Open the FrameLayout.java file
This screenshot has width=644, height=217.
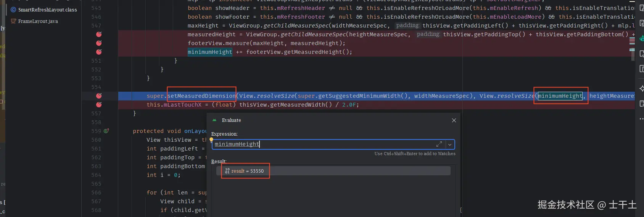[x=38, y=21]
